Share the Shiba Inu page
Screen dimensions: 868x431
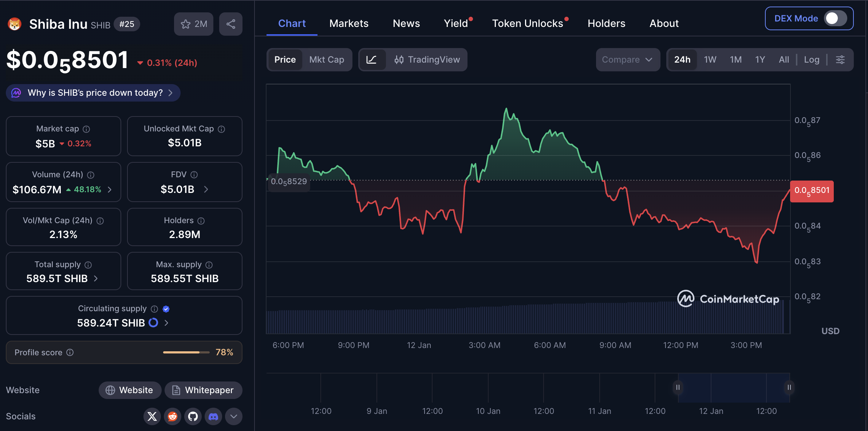230,24
